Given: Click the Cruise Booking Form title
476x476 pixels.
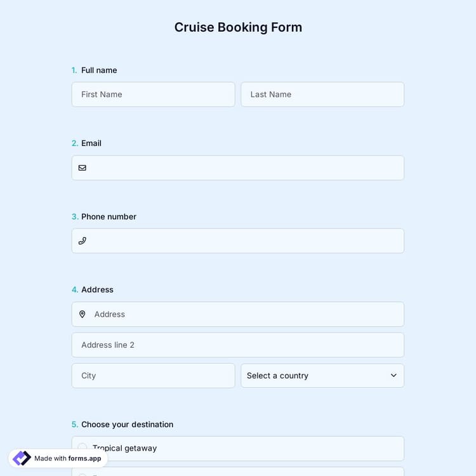Looking at the screenshot, I should click(x=238, y=27).
